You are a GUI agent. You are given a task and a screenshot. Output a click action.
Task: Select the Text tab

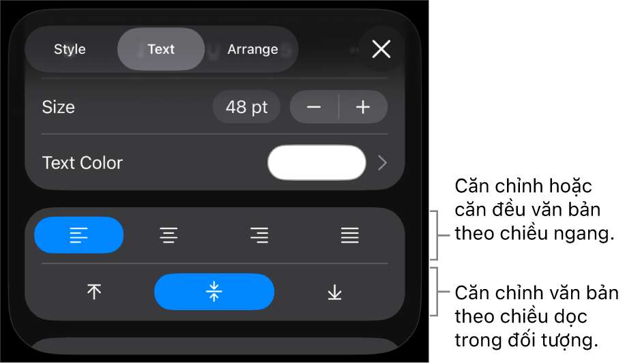tap(161, 49)
